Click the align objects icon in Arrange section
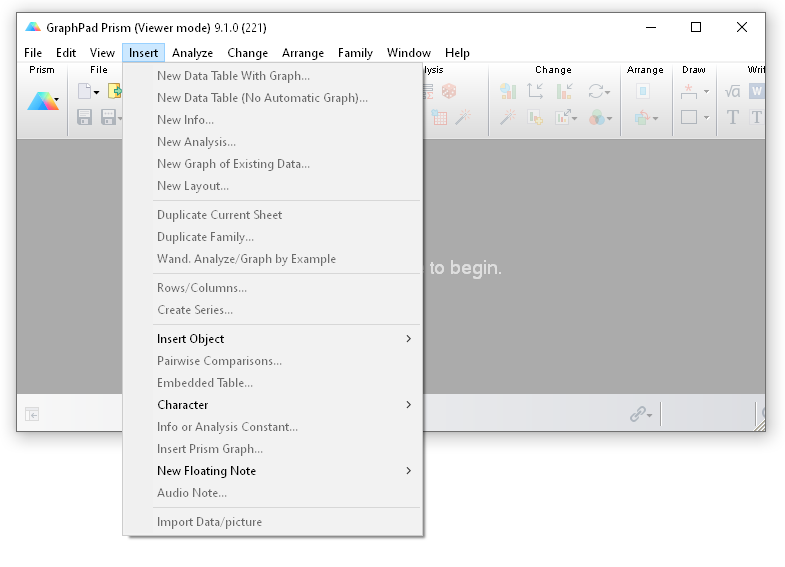 643,91
